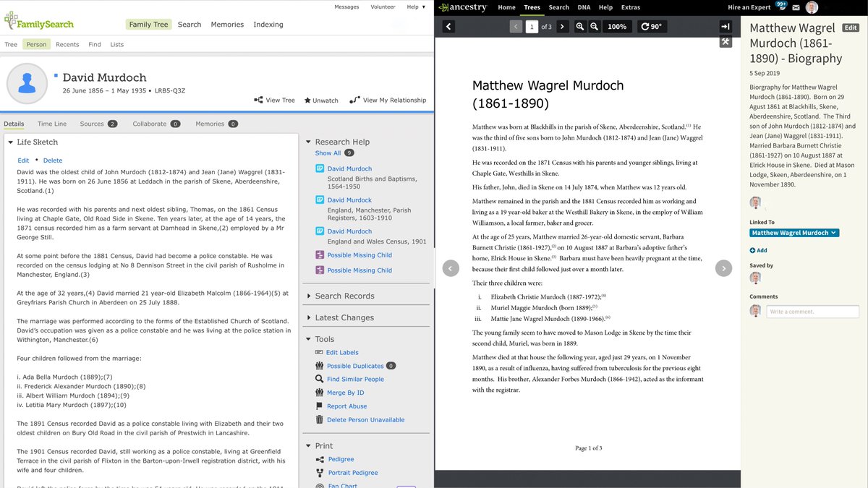
Task: Zoom in on the document image
Action: 579,26
